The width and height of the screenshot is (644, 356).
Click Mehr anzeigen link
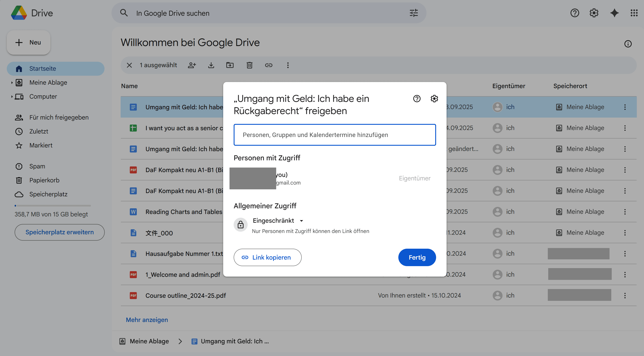147,320
